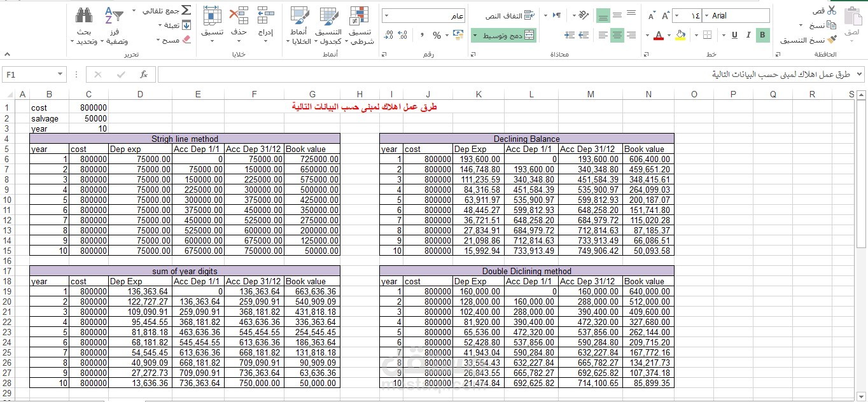Click the Cut (قص) scissors icon
Image resolution: width=868 pixels, height=402 pixels.
click(831, 10)
